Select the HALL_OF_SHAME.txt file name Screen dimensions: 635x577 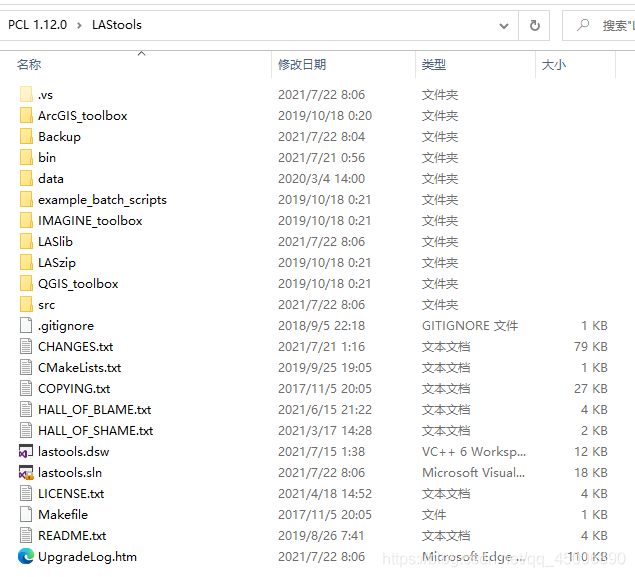(96, 431)
